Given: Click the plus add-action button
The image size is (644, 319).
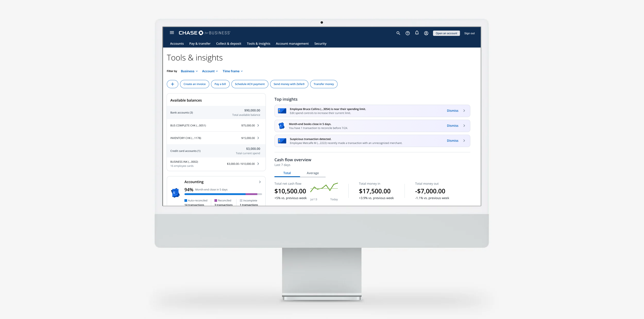Looking at the screenshot, I should (172, 84).
